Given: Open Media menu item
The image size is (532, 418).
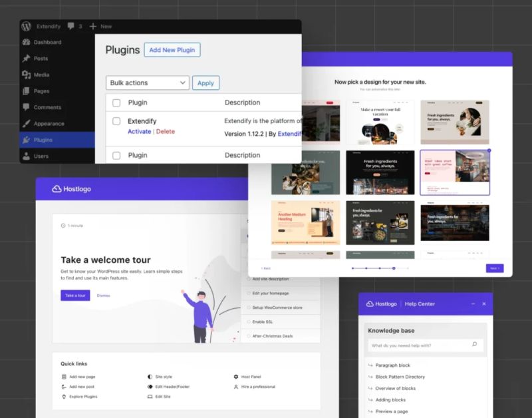Looking at the screenshot, I should pos(57,75).
